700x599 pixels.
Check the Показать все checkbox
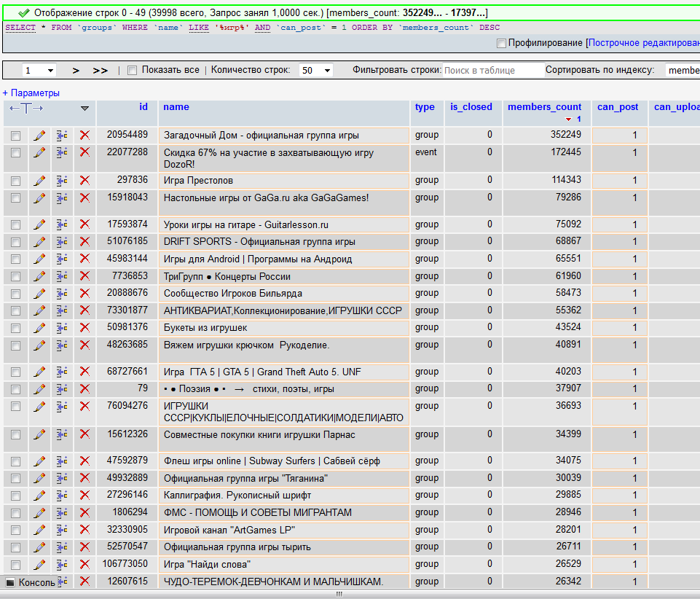(132, 71)
